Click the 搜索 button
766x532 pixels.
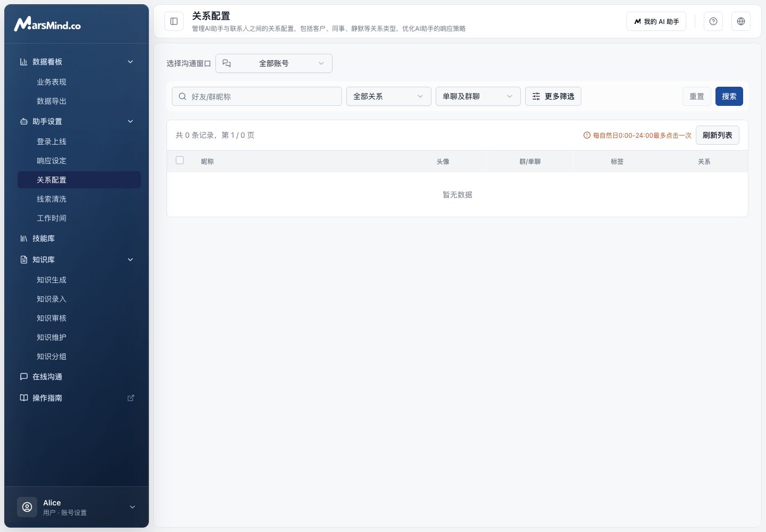(729, 96)
